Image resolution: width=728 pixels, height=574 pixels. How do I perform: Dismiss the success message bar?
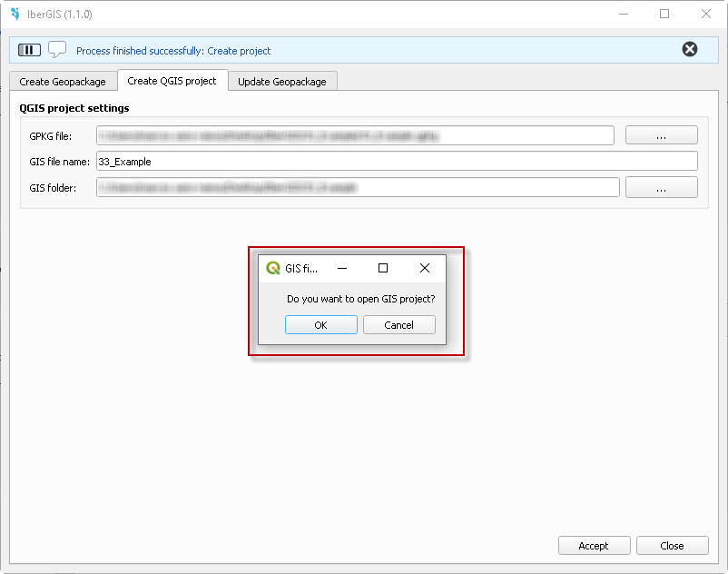coord(690,50)
